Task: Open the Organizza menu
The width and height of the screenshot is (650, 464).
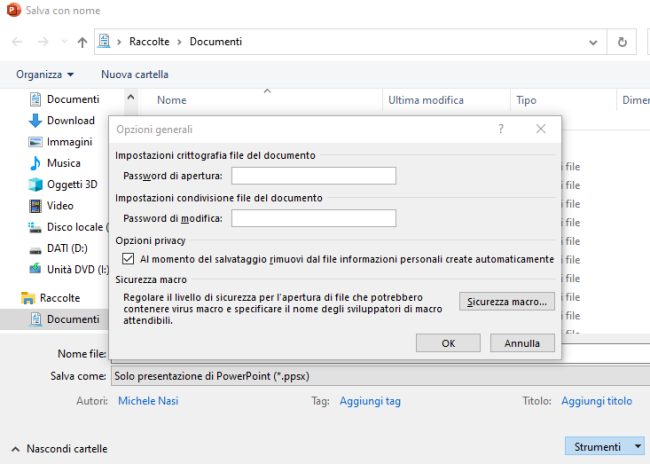Action: pyautogui.click(x=44, y=75)
